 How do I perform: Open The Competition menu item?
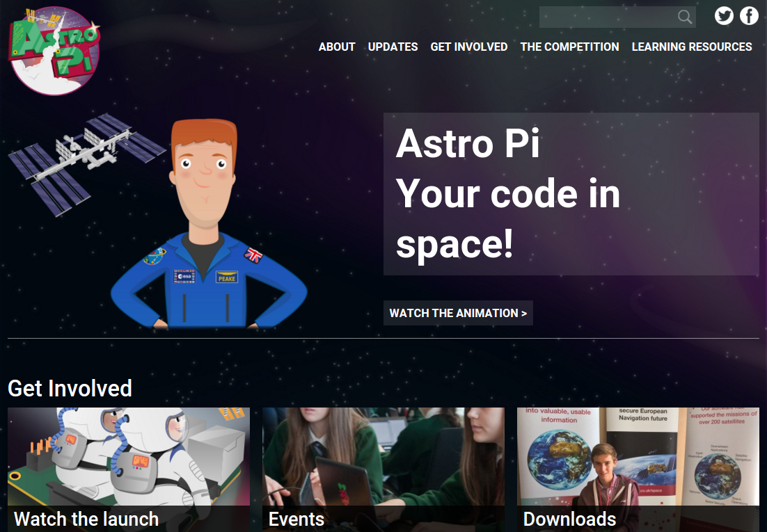coord(569,47)
